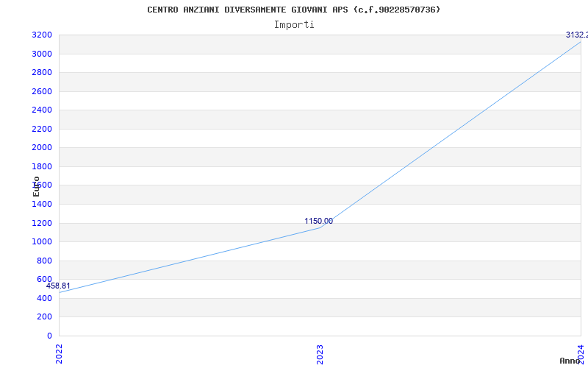
Task: Click the Importi subtitle
Action: (x=294, y=25)
